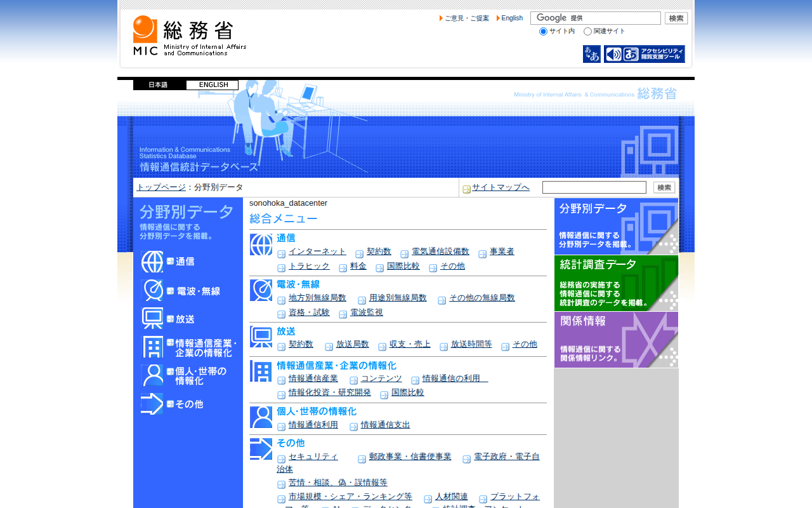
Task: Select the 関連サイト radio button
Action: 587,32
